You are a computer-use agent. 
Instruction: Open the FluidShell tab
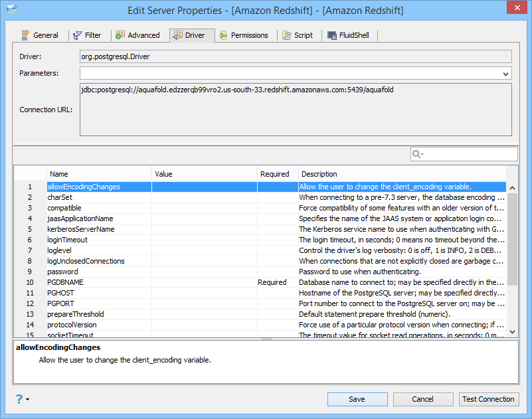349,35
